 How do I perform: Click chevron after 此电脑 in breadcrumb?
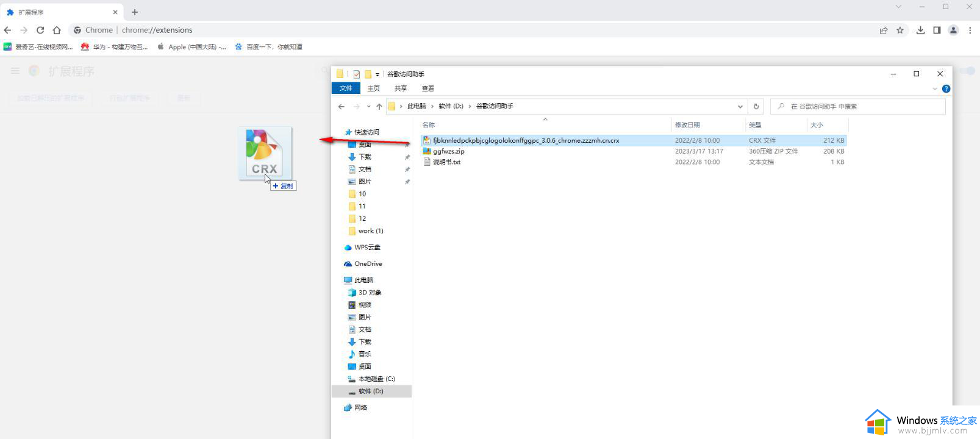click(x=432, y=106)
